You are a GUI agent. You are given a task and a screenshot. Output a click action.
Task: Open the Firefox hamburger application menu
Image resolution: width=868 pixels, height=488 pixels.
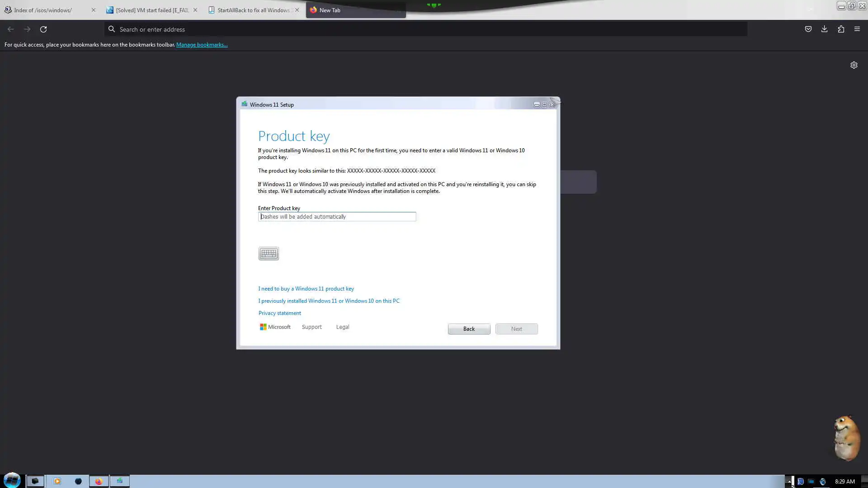pyautogui.click(x=857, y=29)
